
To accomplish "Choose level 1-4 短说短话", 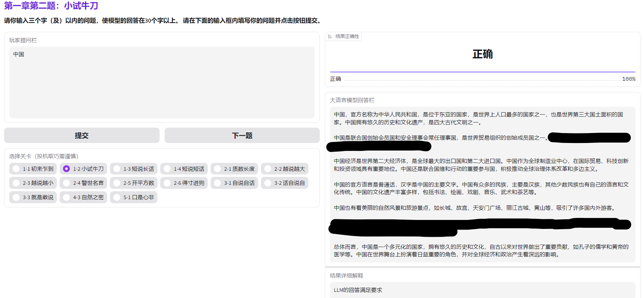I will tap(184, 169).
